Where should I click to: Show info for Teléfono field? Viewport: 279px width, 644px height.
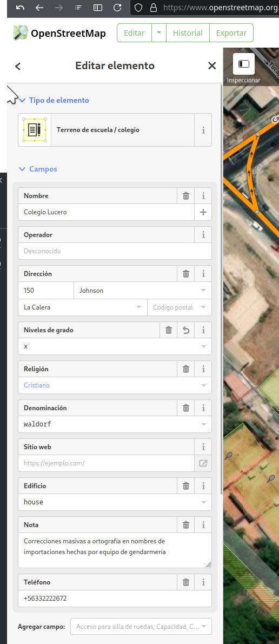203,582
